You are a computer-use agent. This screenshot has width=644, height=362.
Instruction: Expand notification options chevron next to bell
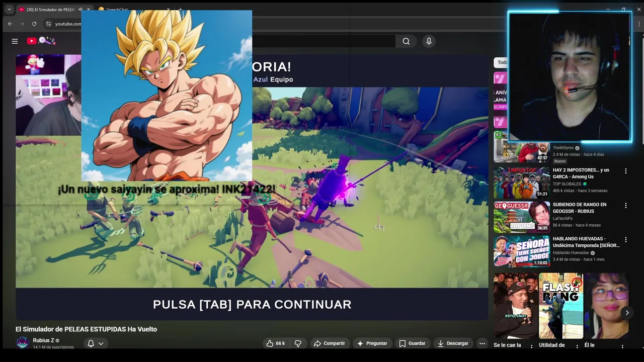click(101, 343)
